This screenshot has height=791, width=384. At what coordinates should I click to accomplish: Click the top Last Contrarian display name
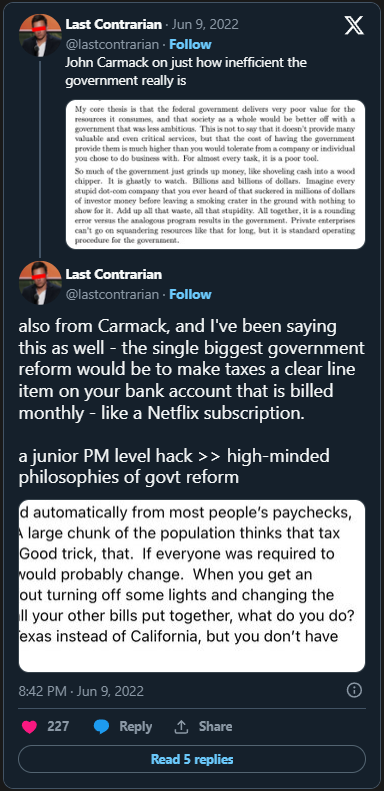114,24
